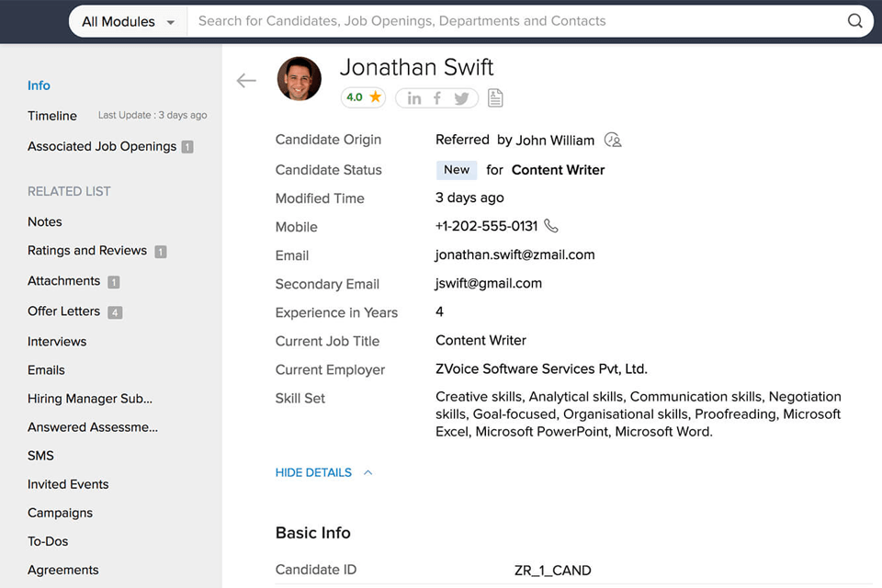This screenshot has height=588, width=882.
Task: Select the Info tab in sidebar
Action: click(x=39, y=85)
